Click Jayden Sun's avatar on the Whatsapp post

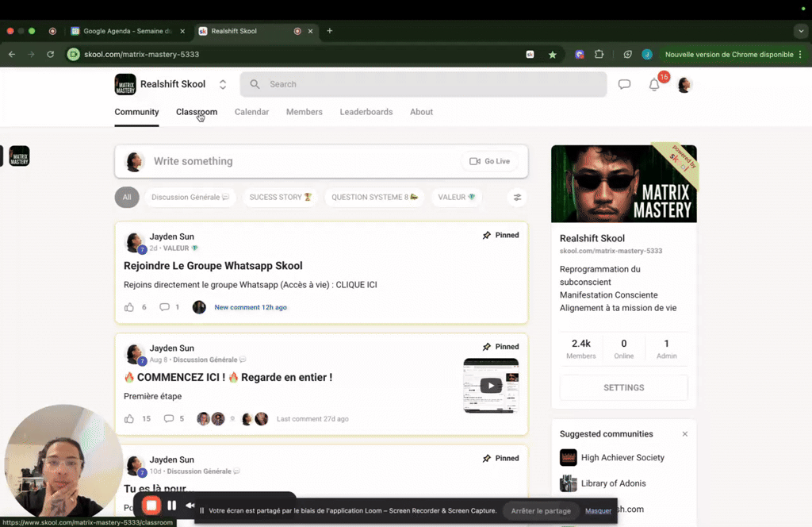tap(135, 242)
